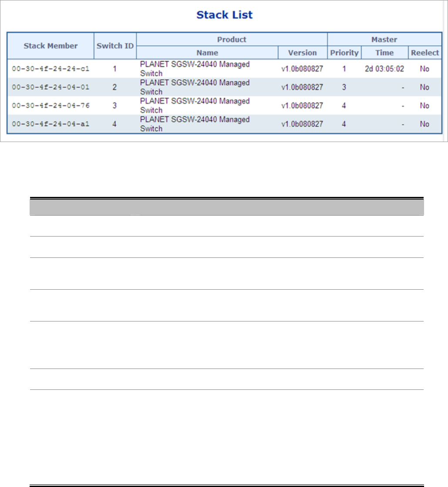Click the Time column header
This screenshot has width=448, height=487.
384,52
